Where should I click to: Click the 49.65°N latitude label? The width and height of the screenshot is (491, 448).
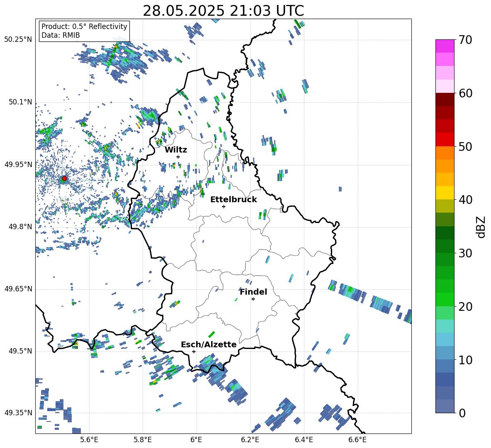(18, 288)
